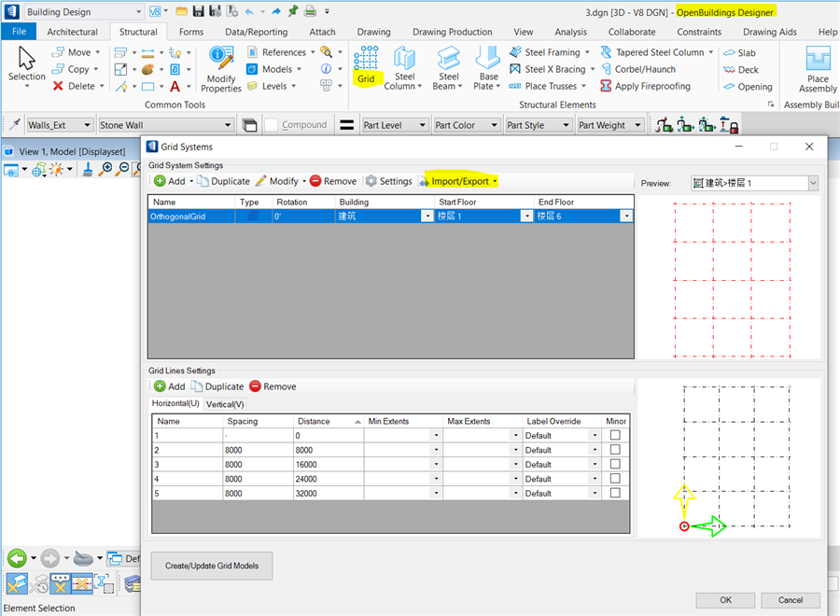Viewport: 840px width, 616px height.
Task: Click the Save icon in quick access toolbar
Action: click(198, 11)
